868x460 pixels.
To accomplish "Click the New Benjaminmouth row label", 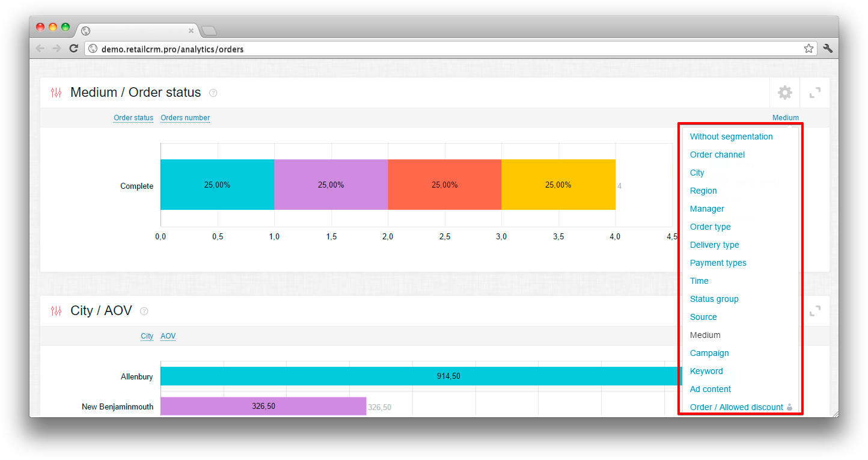I will click(117, 407).
